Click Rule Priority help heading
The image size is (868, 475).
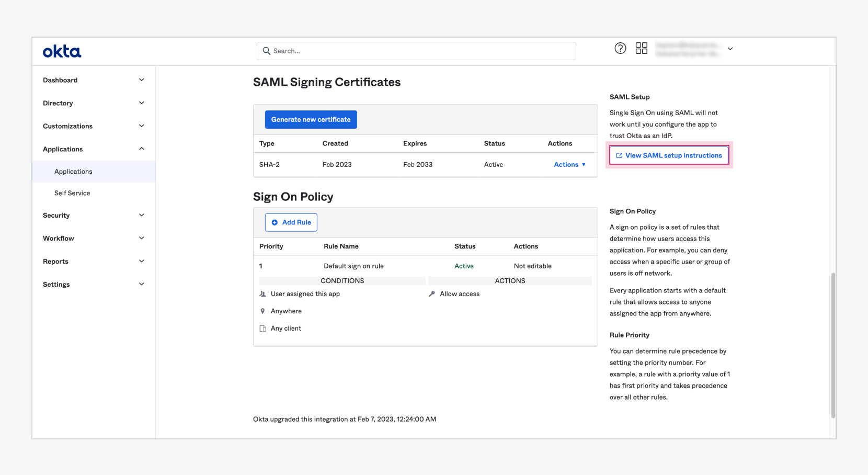[630, 335]
